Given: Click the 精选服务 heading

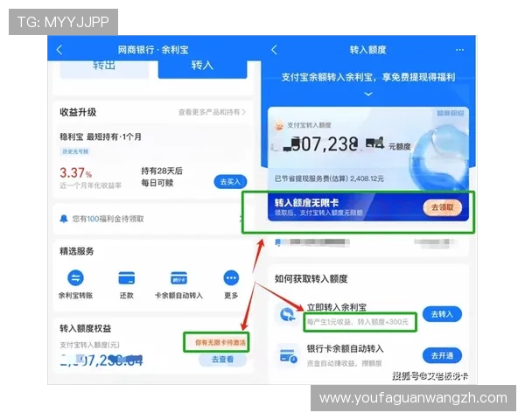Looking at the screenshot, I should click(x=77, y=251).
